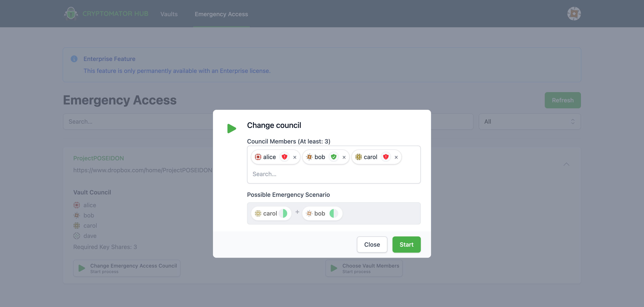Click bob's green verified shield icon

(x=333, y=157)
